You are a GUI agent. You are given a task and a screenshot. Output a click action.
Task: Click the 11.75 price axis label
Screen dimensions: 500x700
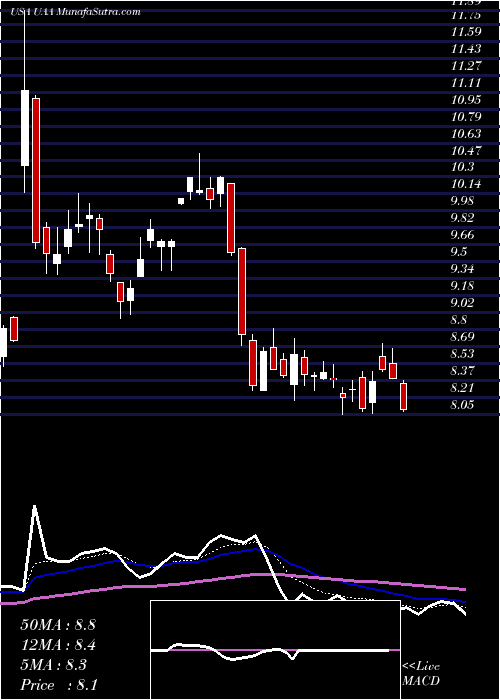point(466,16)
